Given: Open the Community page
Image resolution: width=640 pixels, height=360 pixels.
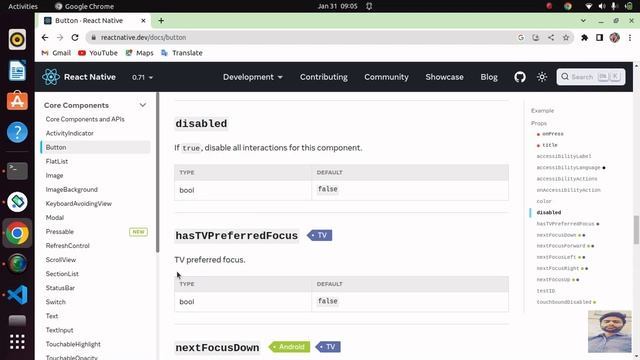Looking at the screenshot, I should 386,77.
